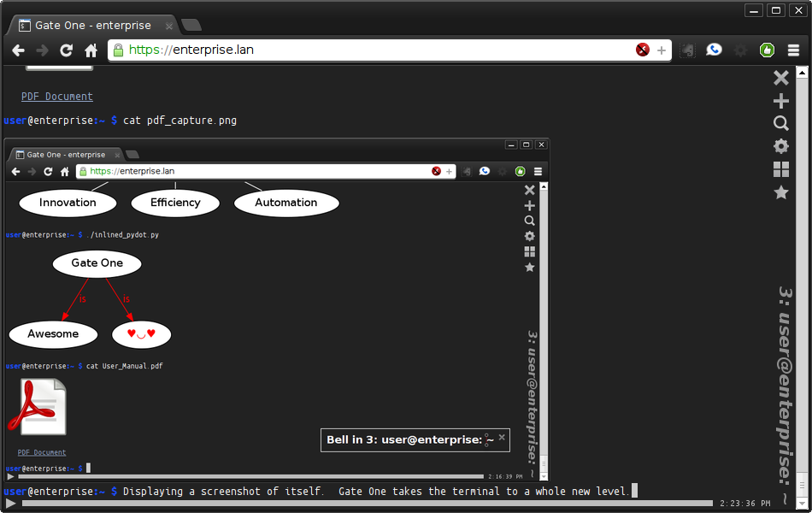Viewport: 812px width, 513px height.
Task: Close the Gate One terminal with X icon
Action: [781, 78]
